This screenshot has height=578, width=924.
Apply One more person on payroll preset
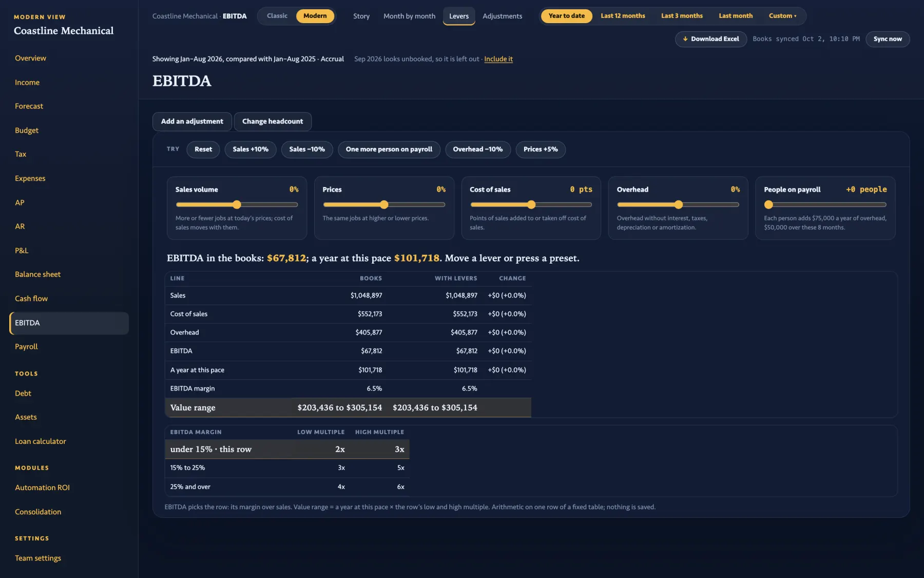tap(389, 150)
